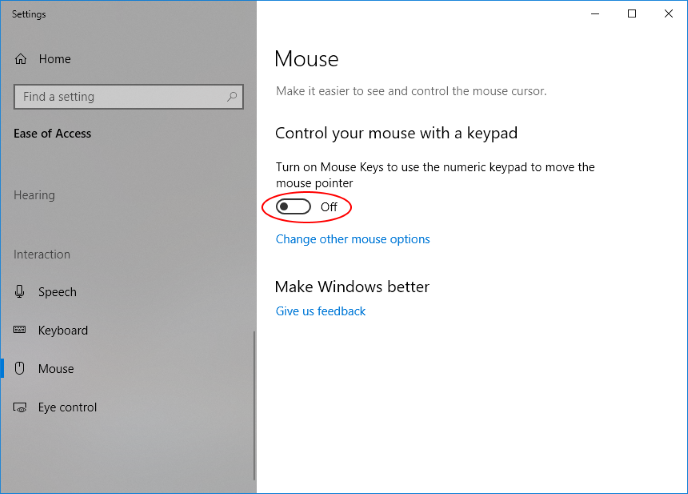Click the Home house icon
Screen dimensions: 688x494
click(20, 59)
